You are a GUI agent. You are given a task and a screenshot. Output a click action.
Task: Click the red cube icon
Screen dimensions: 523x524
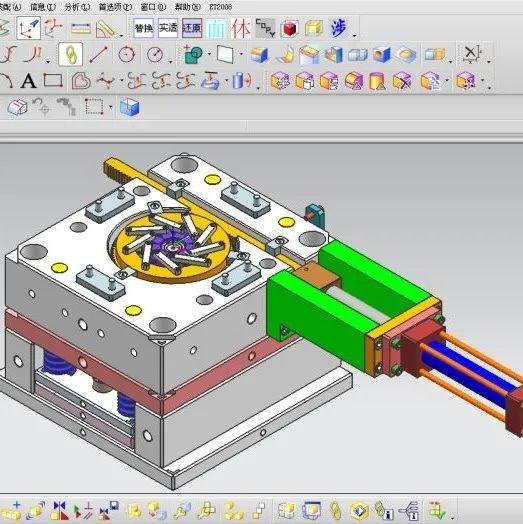[x=289, y=28]
